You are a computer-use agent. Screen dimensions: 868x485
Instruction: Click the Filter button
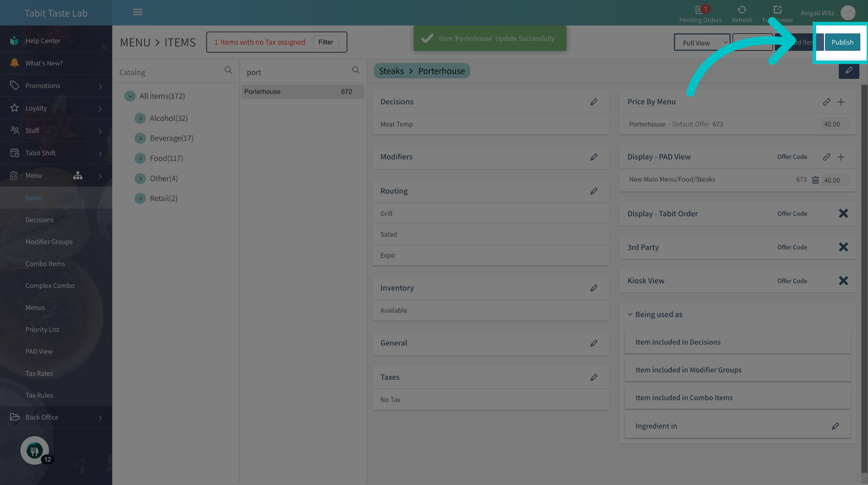click(325, 42)
